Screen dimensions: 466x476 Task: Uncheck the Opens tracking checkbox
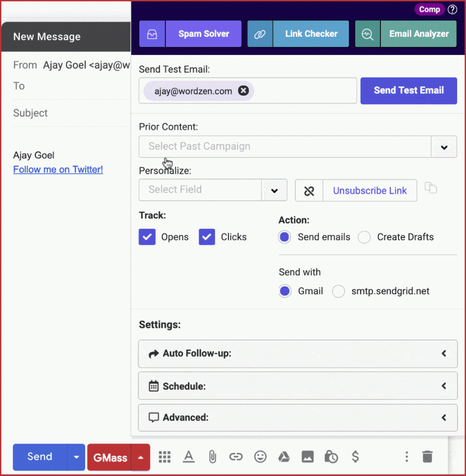point(147,237)
